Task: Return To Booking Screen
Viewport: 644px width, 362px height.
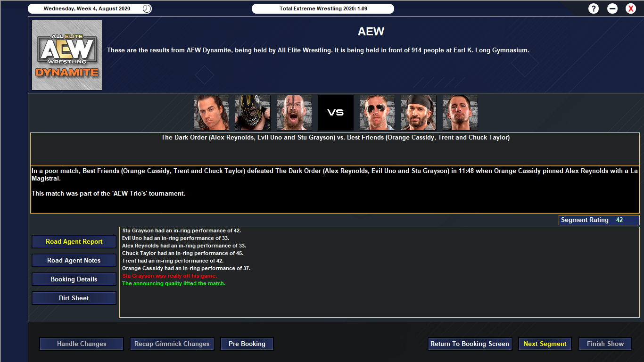Action: tap(470, 344)
